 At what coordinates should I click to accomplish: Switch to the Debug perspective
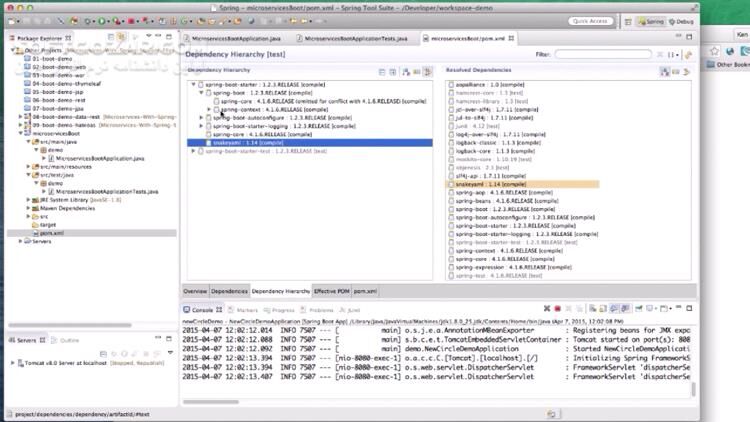tap(682, 20)
